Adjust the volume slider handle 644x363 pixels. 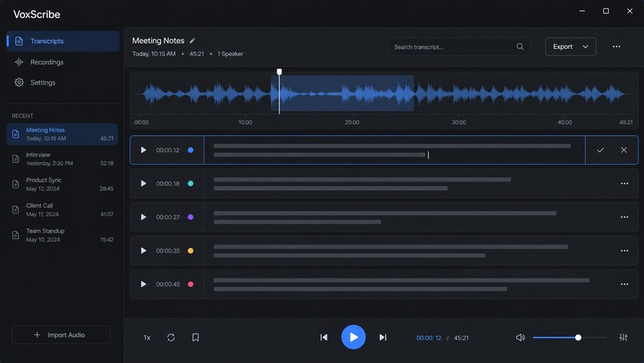(x=578, y=337)
